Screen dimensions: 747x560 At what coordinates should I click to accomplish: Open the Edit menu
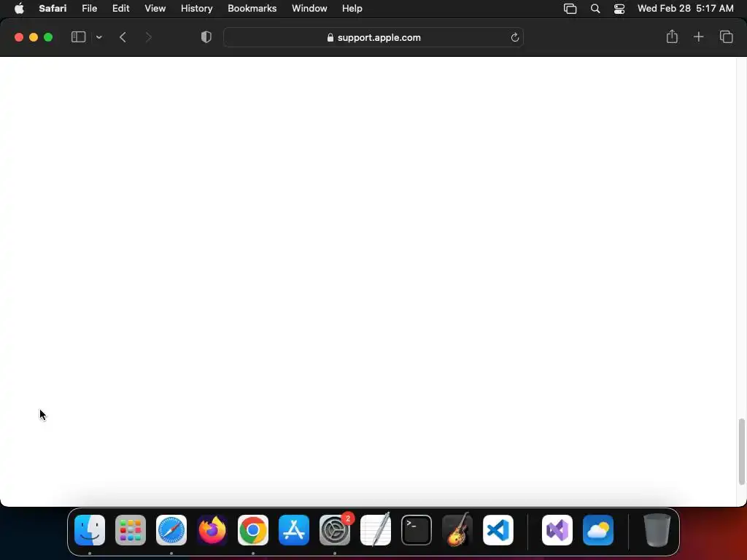coord(120,8)
